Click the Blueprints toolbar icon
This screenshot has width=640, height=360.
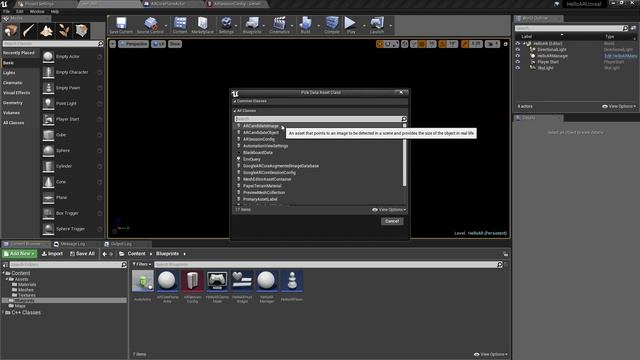click(x=252, y=25)
